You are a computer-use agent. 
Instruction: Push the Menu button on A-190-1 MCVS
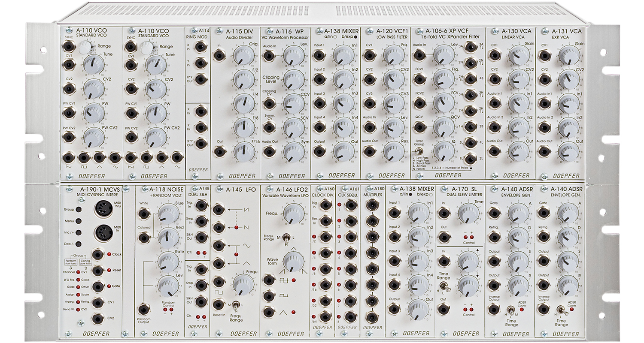pyautogui.click(x=79, y=221)
